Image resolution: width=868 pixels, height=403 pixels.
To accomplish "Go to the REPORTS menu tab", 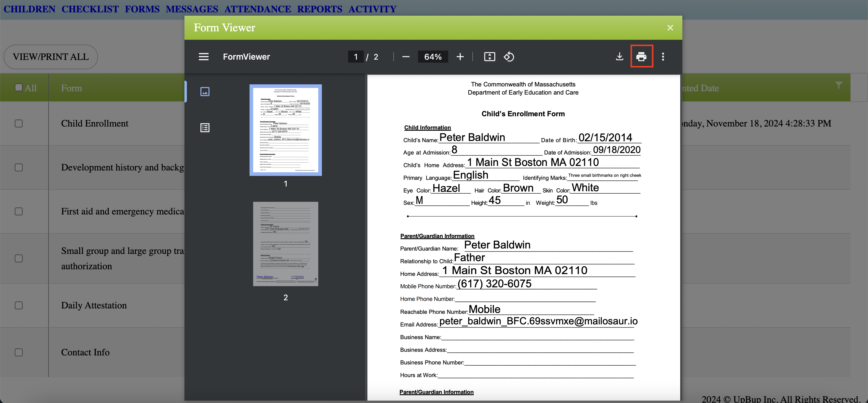I will click(x=319, y=9).
